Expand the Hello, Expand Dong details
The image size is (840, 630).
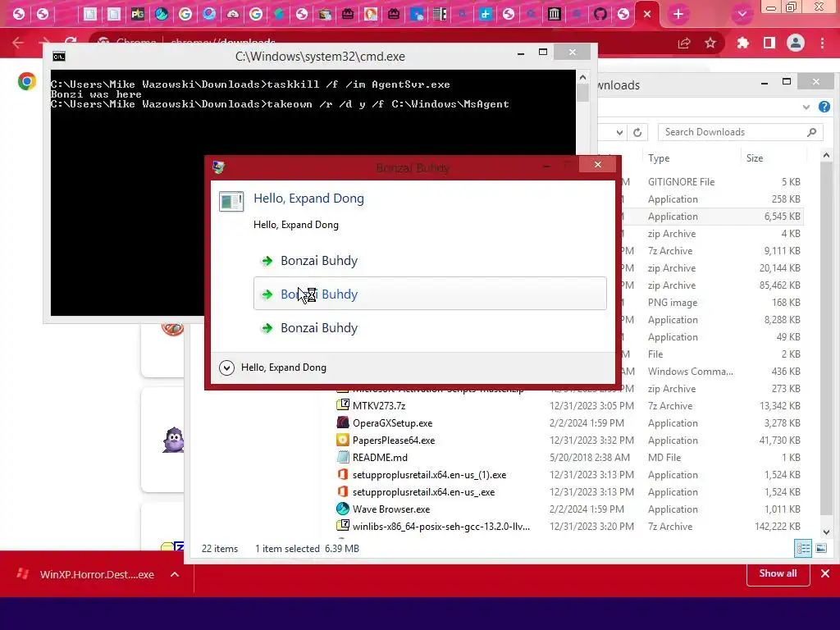(226, 367)
